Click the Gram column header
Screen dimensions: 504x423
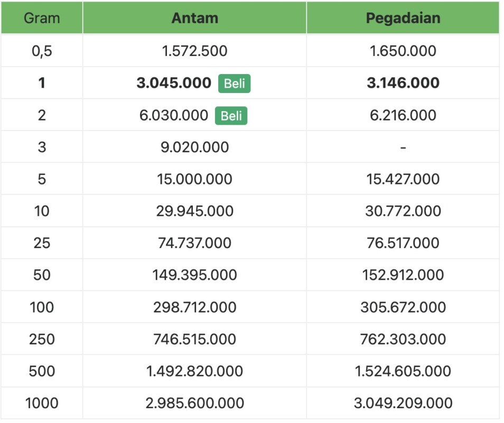pyautogui.click(x=42, y=18)
